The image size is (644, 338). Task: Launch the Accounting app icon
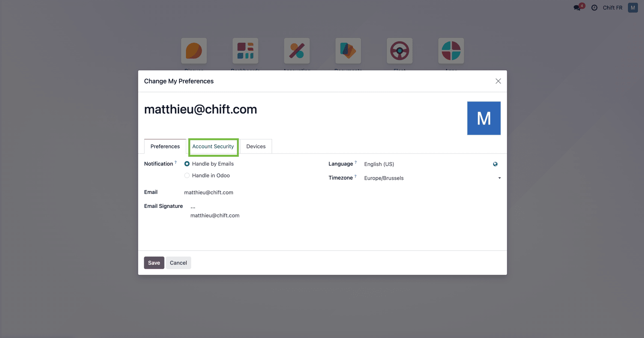point(297,51)
